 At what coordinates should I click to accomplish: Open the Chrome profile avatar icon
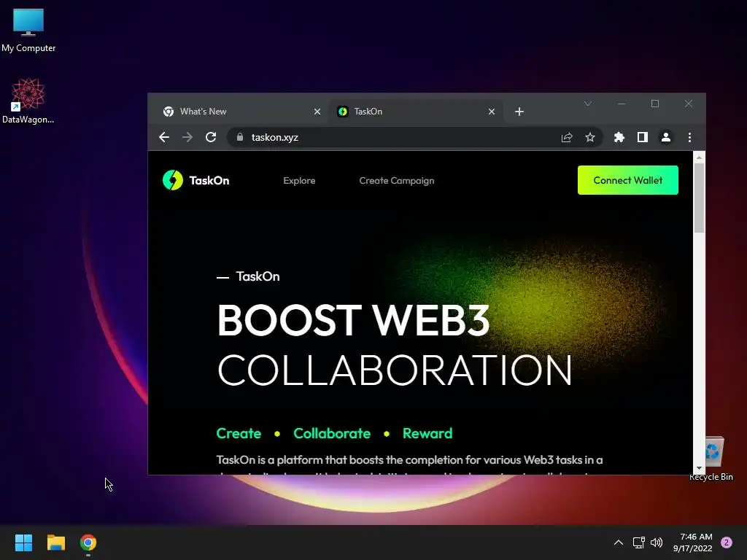[x=665, y=138]
